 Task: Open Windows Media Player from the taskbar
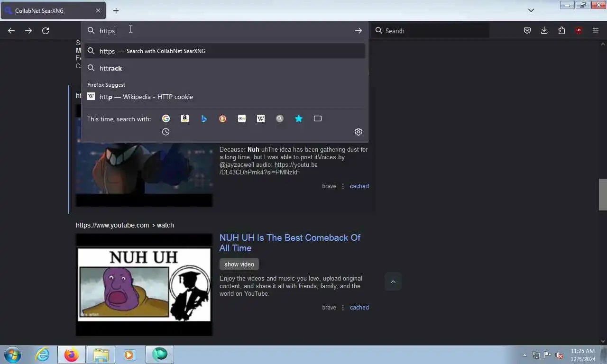click(x=129, y=355)
